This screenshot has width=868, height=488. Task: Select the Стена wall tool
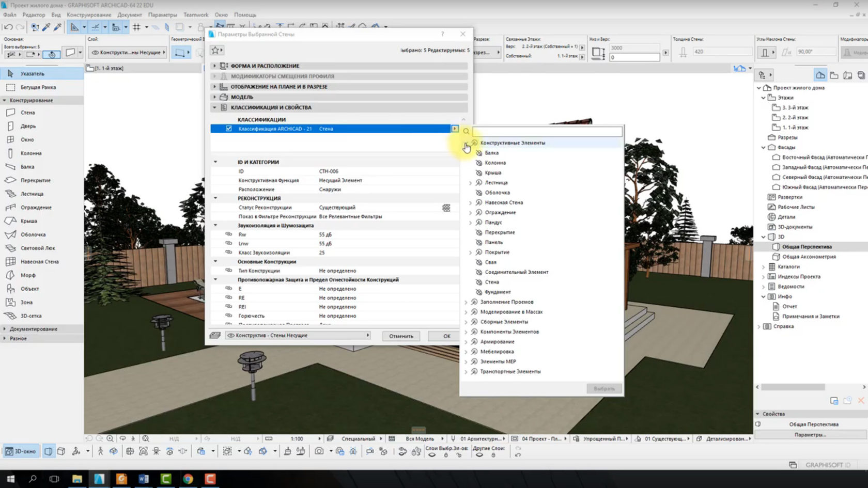(x=27, y=113)
